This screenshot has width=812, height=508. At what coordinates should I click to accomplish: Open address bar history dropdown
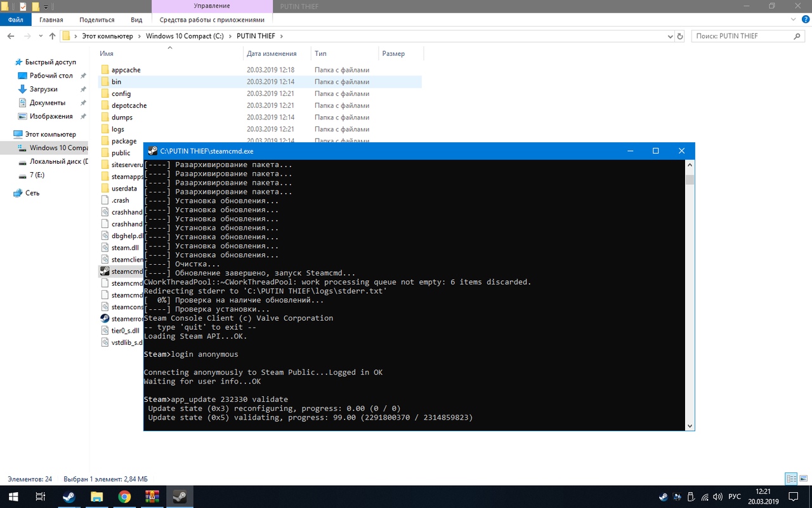coord(670,36)
